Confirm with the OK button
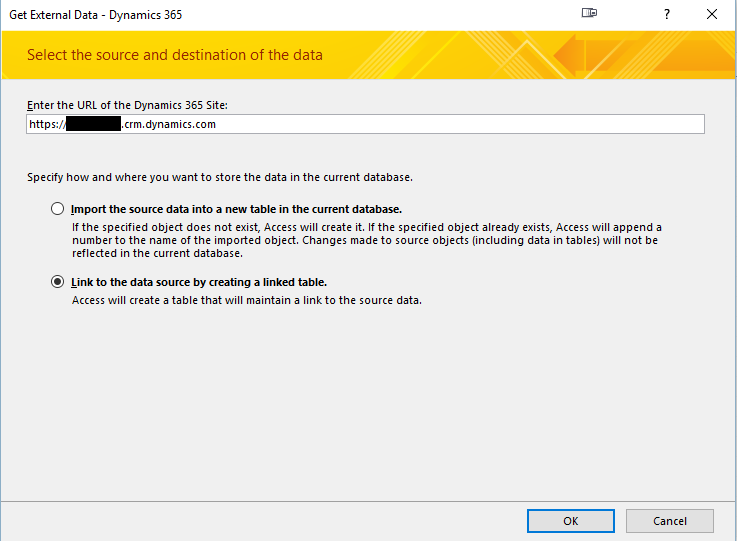The height and width of the screenshot is (541, 737). click(x=571, y=521)
